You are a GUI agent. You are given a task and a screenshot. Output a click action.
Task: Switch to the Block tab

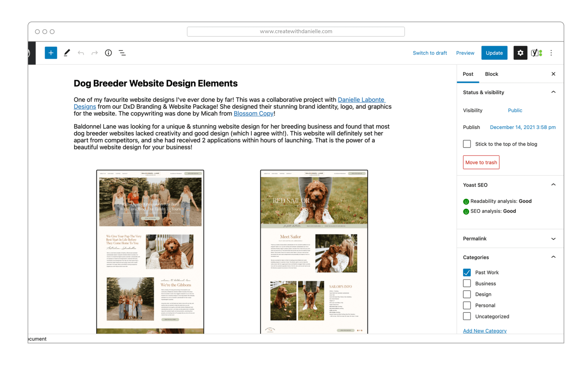tap(492, 74)
